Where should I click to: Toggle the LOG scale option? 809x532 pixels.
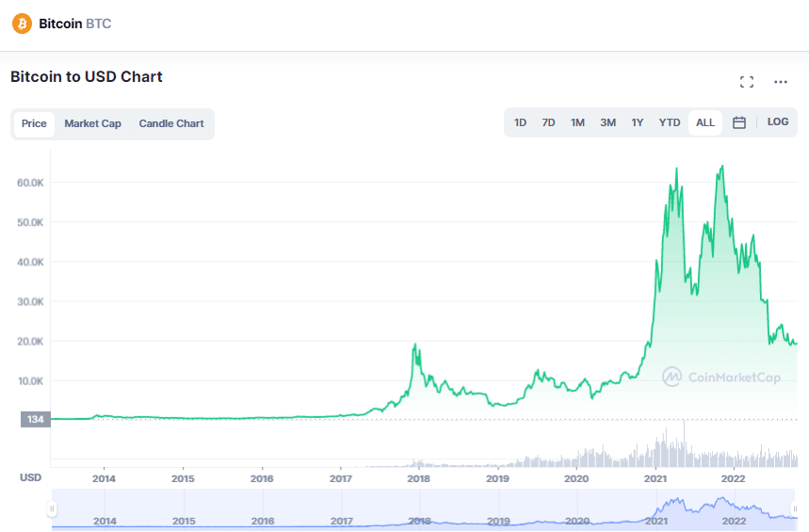coord(778,121)
